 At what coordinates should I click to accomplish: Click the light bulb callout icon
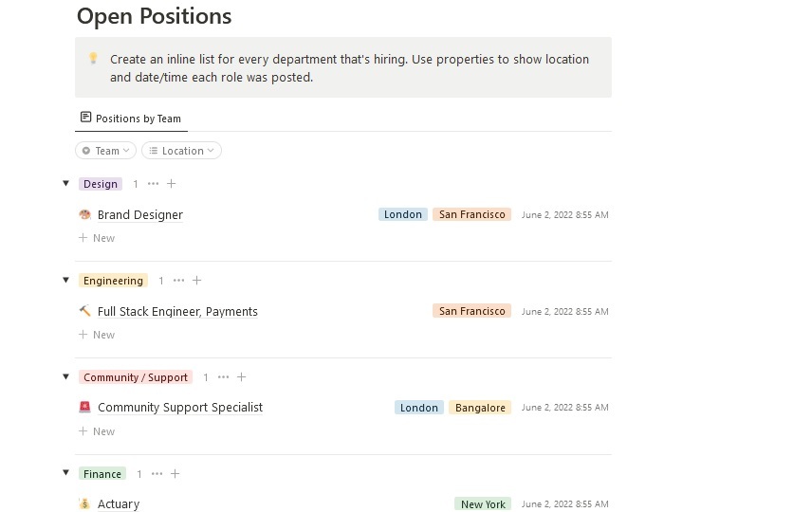point(93,59)
